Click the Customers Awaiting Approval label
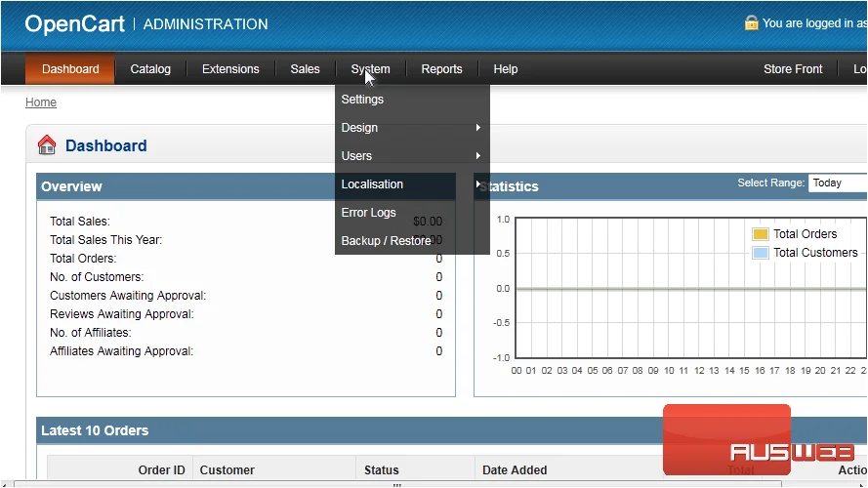 (128, 296)
